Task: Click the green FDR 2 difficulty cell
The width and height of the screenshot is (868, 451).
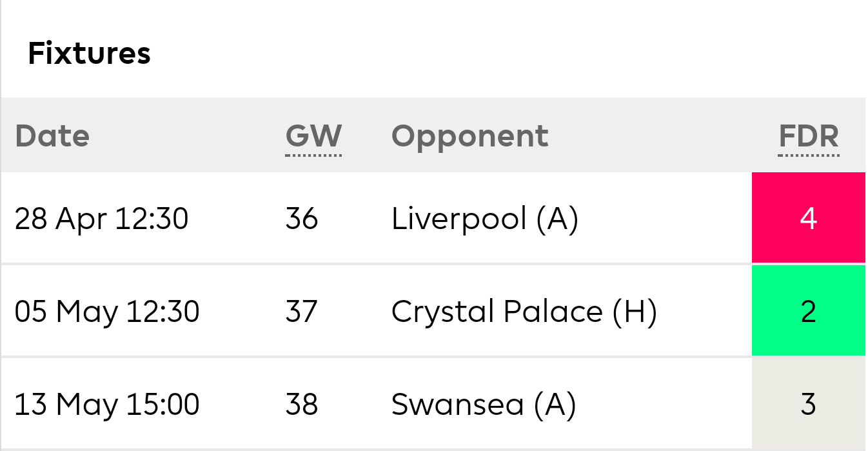Action: tap(808, 312)
